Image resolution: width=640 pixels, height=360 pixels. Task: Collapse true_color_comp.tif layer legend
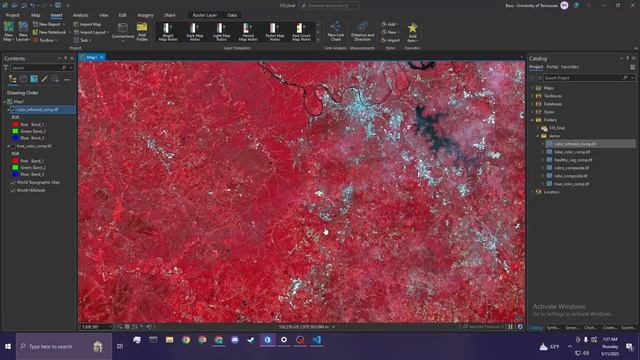click(8, 146)
